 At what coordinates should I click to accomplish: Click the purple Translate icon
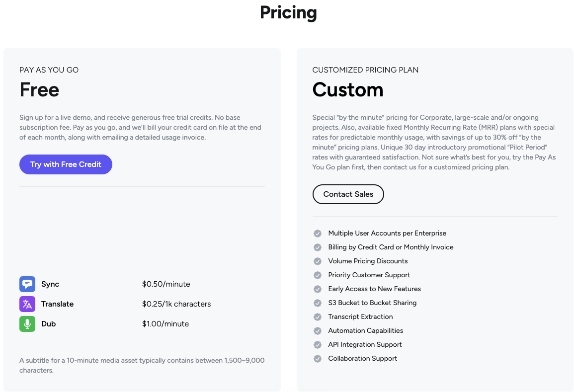(27, 304)
